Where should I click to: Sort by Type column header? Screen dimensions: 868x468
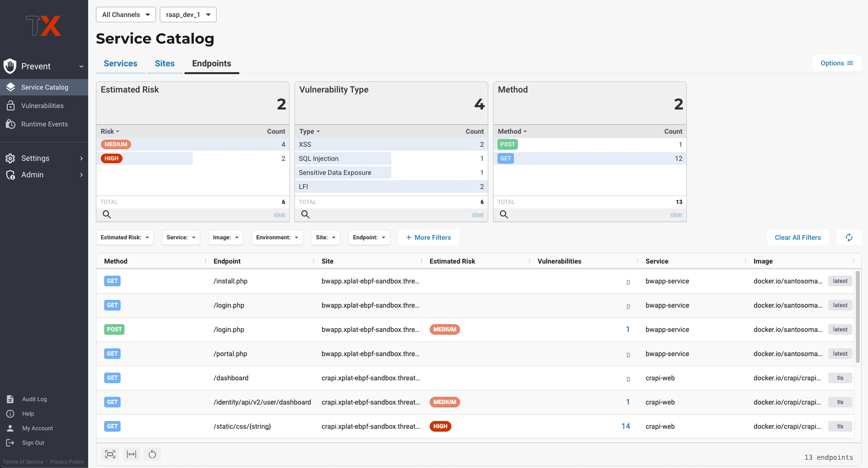point(310,131)
